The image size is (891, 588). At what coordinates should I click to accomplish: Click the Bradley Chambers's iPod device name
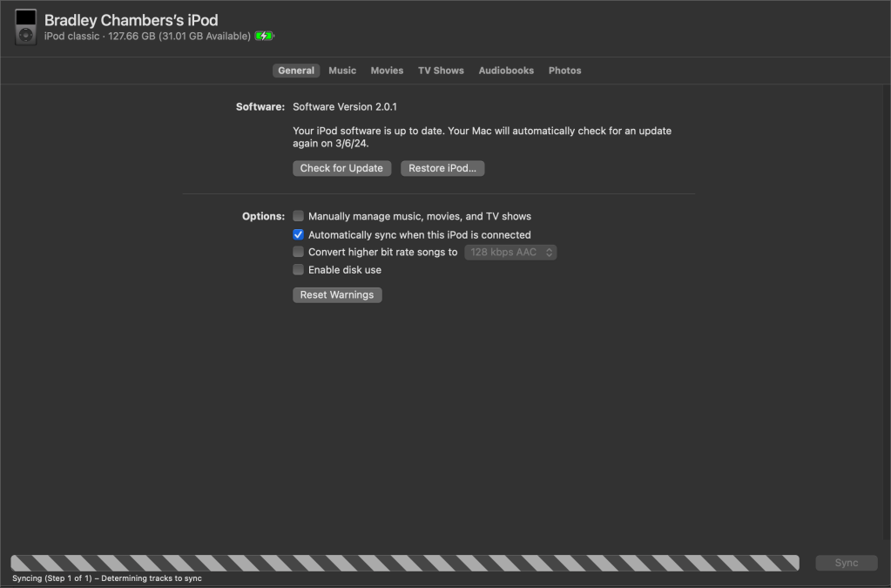point(131,20)
